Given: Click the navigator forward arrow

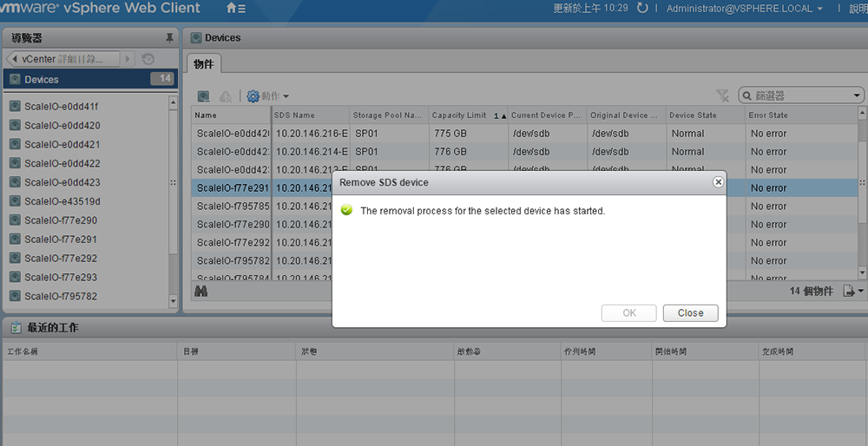Looking at the screenshot, I should point(128,59).
